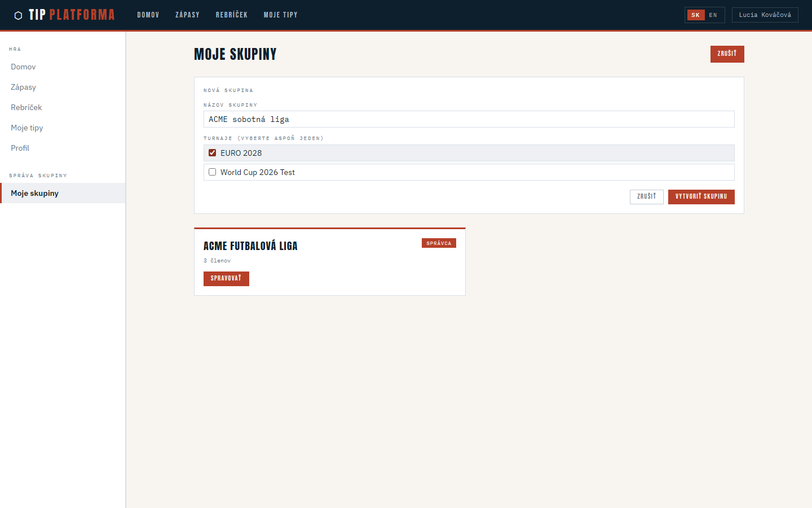Go to Zápasy in the top navigation

tap(187, 15)
